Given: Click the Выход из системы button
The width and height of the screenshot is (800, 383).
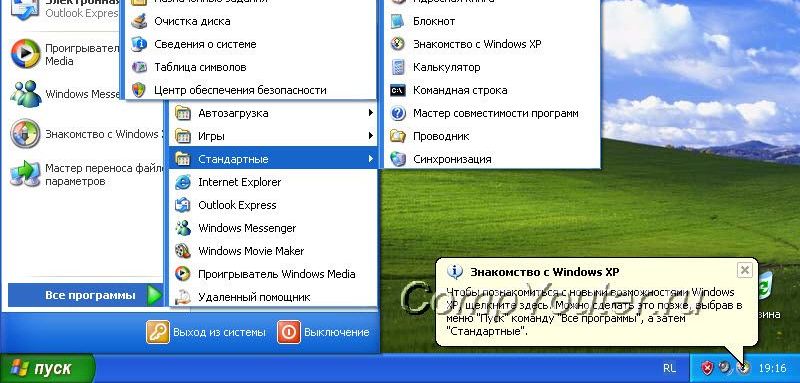Looking at the screenshot, I should (x=206, y=333).
